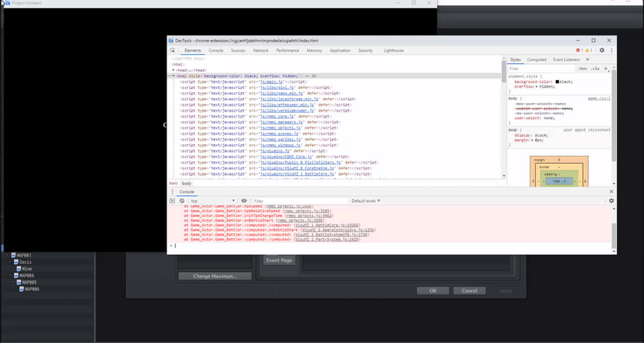Click the padding box in box model diagram

(x=558, y=174)
